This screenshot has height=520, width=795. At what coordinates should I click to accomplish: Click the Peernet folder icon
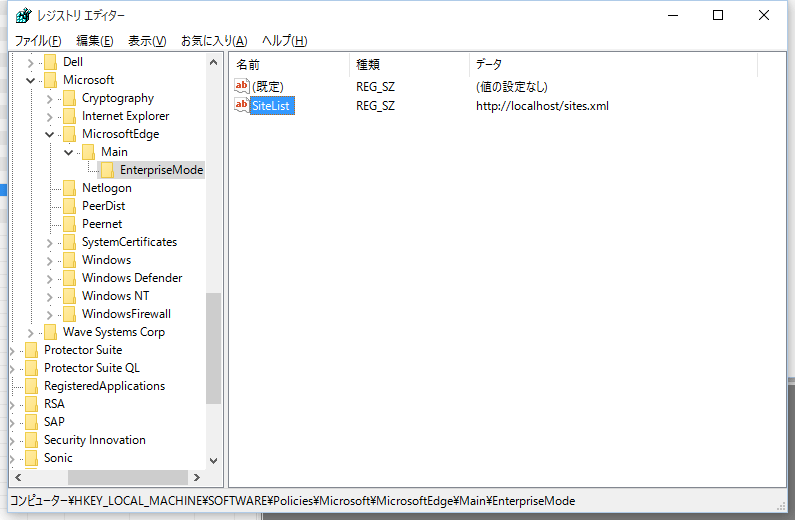(69, 224)
